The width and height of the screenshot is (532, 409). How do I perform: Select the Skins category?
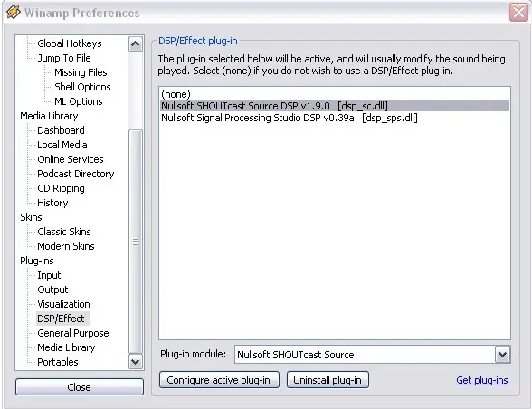[31, 217]
